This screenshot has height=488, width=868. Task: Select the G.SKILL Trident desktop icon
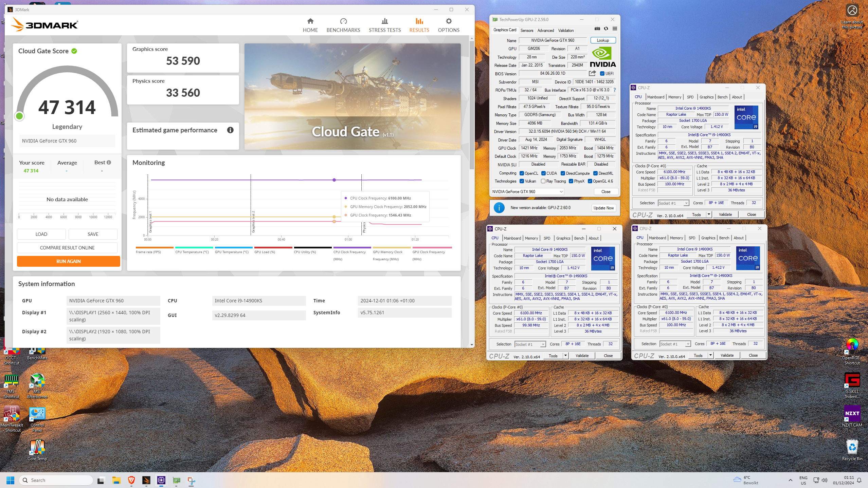(852, 386)
